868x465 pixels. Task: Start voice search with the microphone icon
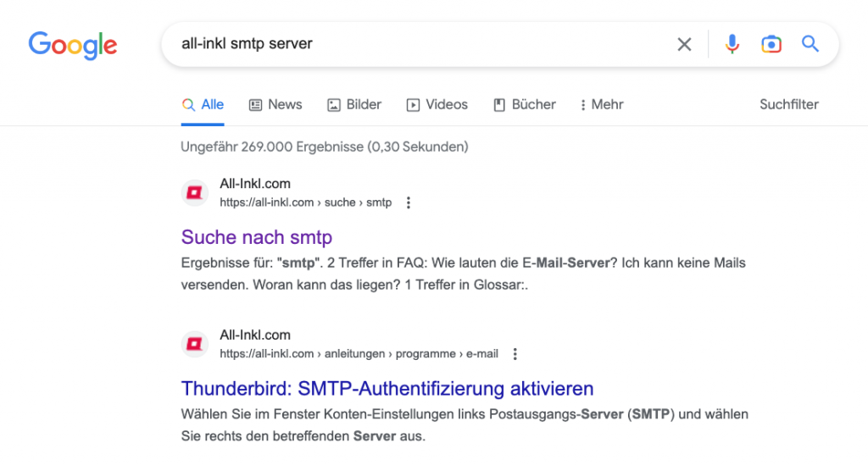(x=732, y=44)
